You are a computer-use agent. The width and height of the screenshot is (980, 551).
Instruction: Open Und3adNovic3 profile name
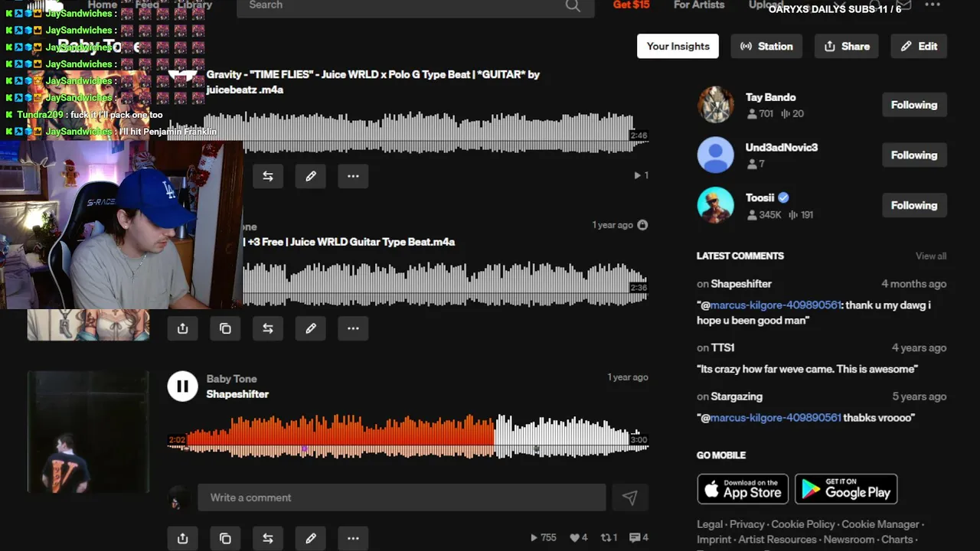(x=782, y=147)
